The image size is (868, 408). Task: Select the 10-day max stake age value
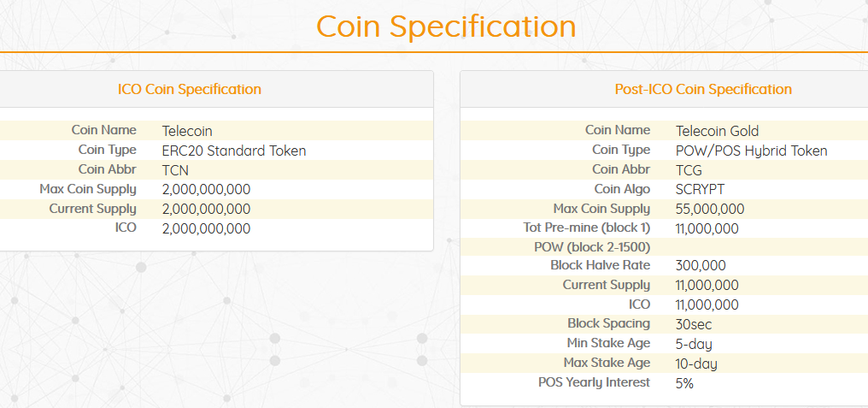coord(696,364)
